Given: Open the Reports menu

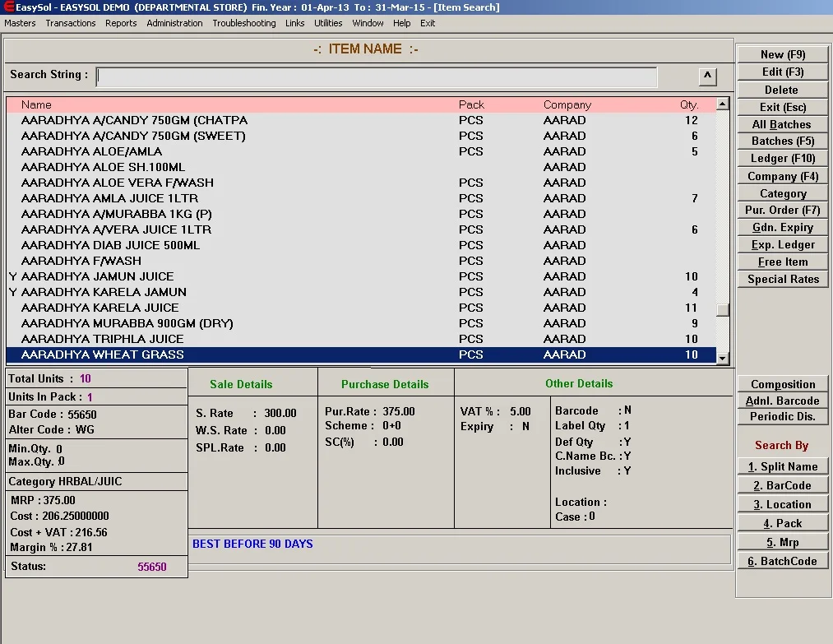Looking at the screenshot, I should click(x=121, y=23).
